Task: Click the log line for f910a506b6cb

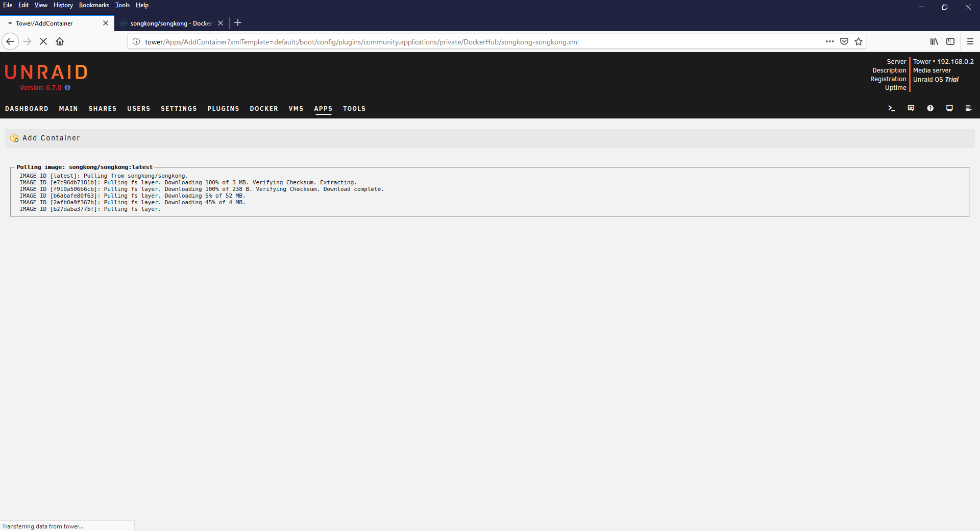Action: [x=202, y=189]
